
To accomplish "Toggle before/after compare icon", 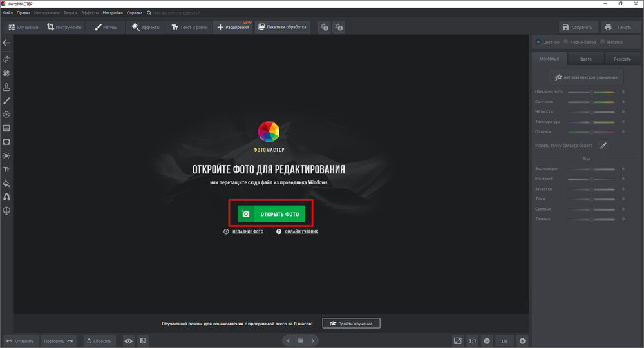I will click(142, 341).
